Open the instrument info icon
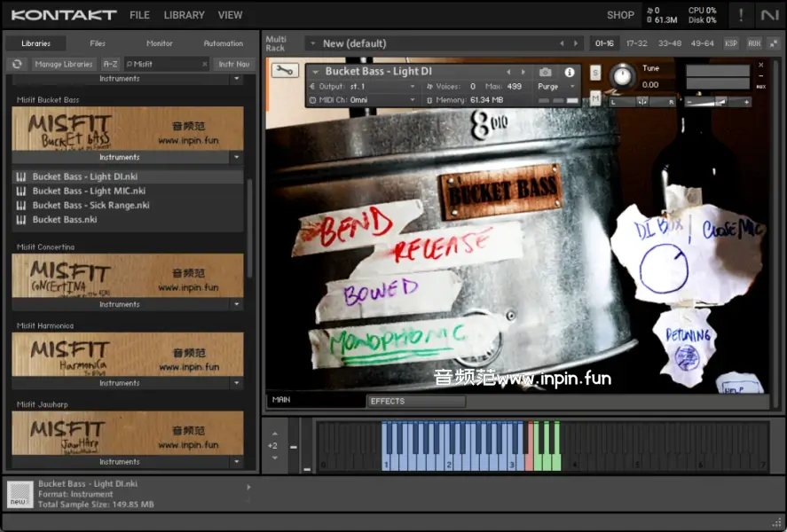The width and height of the screenshot is (787, 532). (x=570, y=72)
